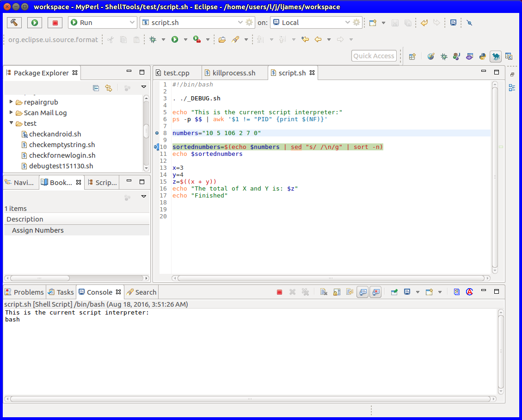This screenshot has height=420, width=522.
Task: Switch to the Tasks tab
Action: click(61, 292)
